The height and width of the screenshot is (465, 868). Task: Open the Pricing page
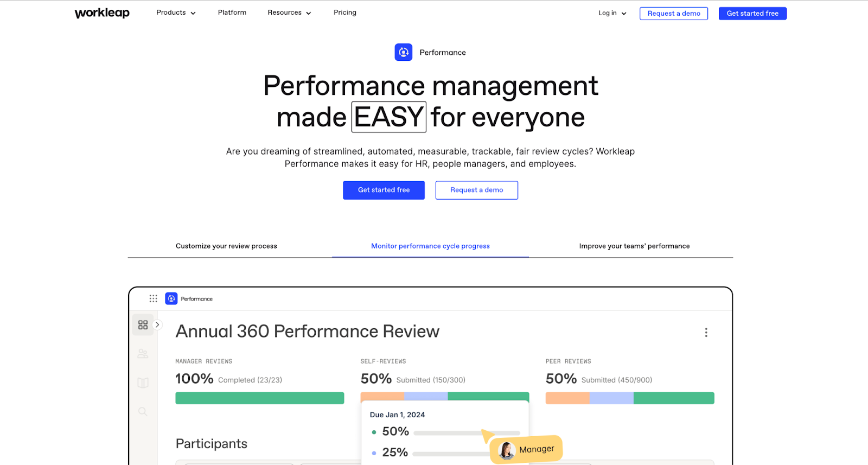pyautogui.click(x=345, y=12)
